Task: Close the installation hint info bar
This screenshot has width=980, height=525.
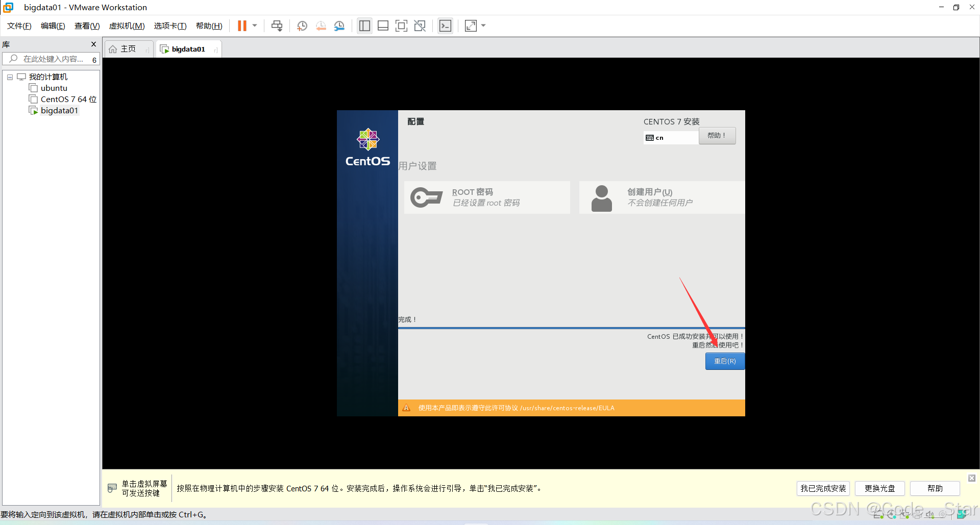Action: pyautogui.click(x=972, y=478)
